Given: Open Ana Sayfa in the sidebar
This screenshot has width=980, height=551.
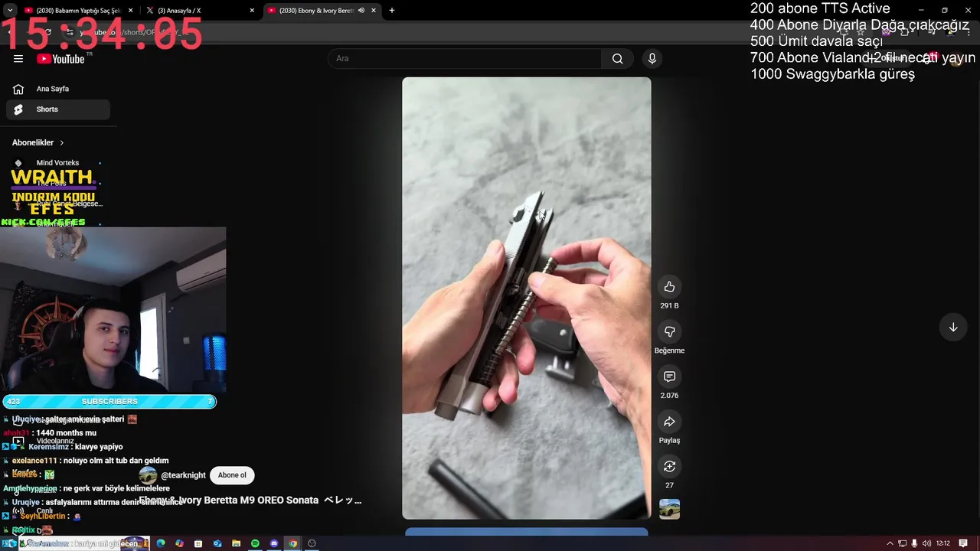Looking at the screenshot, I should 58,89.
